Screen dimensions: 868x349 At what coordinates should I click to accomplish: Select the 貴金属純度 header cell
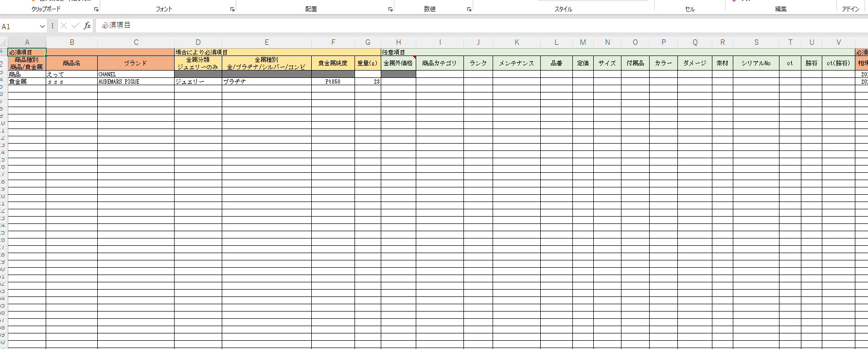click(333, 63)
